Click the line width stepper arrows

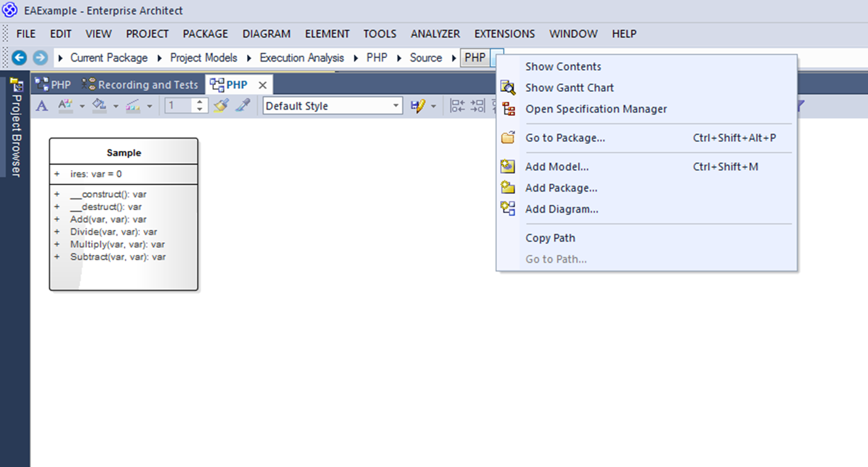(200, 106)
